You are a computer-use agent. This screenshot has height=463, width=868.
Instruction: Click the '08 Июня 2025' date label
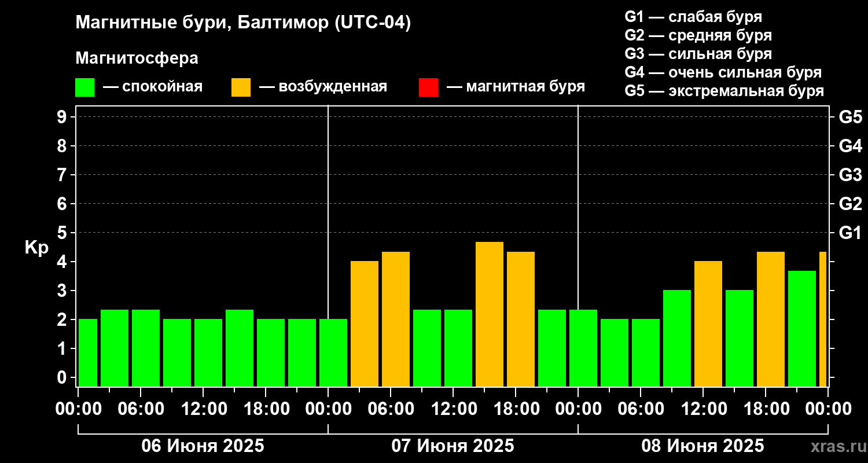click(x=703, y=446)
